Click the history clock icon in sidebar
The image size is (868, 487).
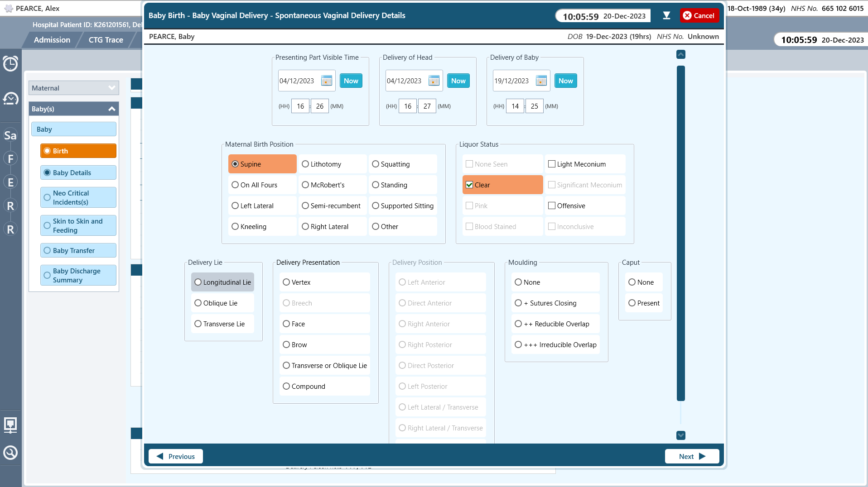(10, 99)
